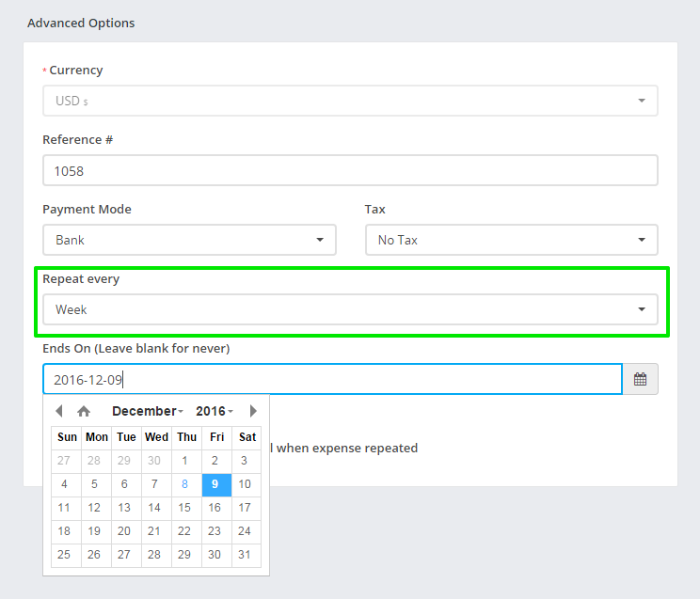Select highlighted day 9 in calendar
This screenshot has width=700, height=599.
coord(215,484)
